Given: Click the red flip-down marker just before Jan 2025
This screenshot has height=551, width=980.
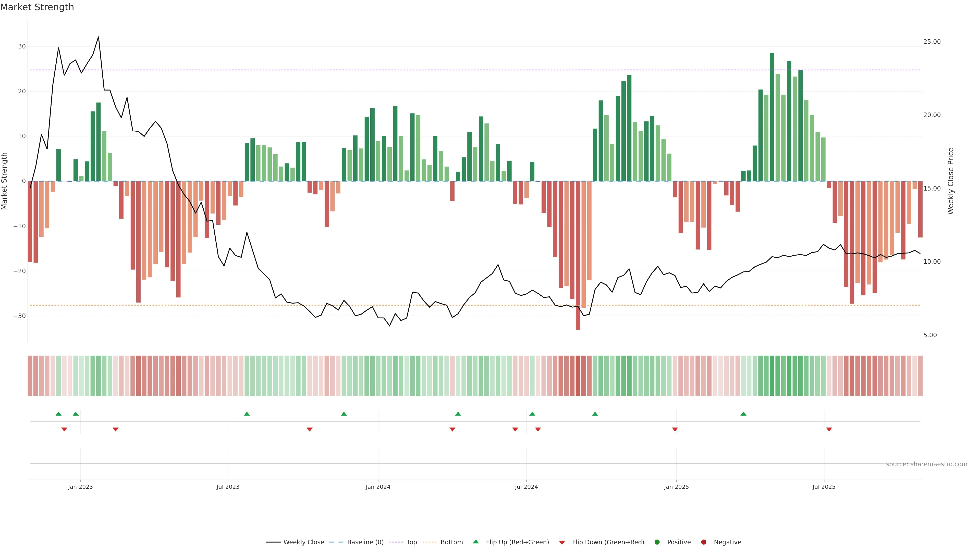Looking at the screenshot, I should click(x=675, y=429).
